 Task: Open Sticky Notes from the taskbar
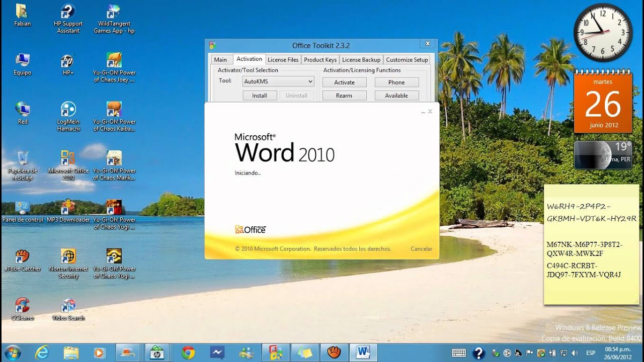[x=305, y=352]
